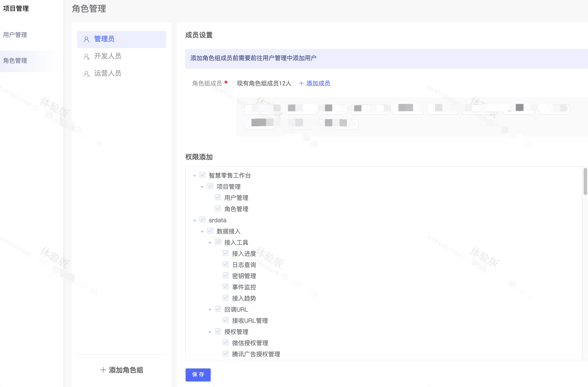Uncheck the 日志查询 checkbox

coord(226,264)
